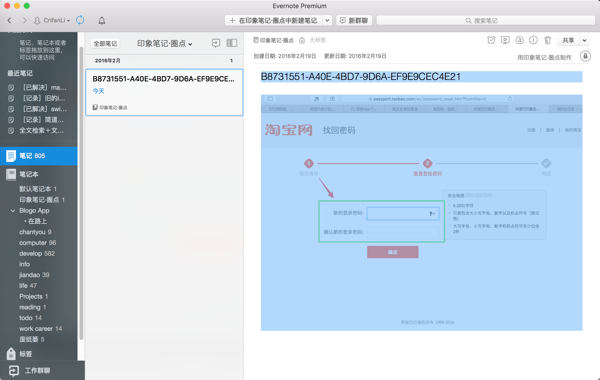Open work career 14 notebook

point(41,328)
